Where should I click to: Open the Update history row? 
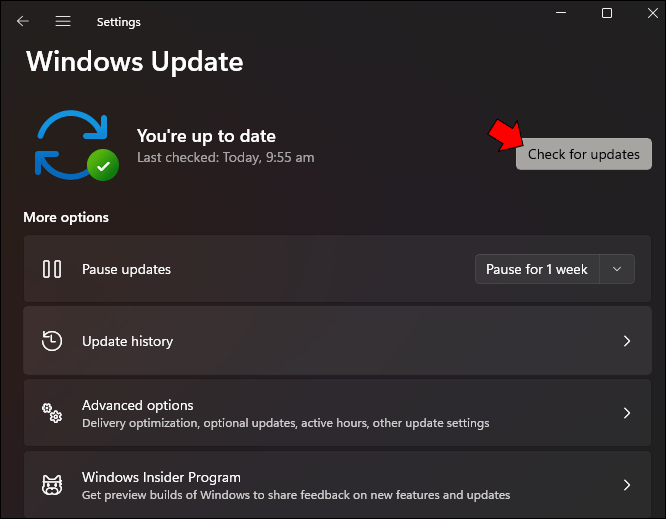(337, 341)
